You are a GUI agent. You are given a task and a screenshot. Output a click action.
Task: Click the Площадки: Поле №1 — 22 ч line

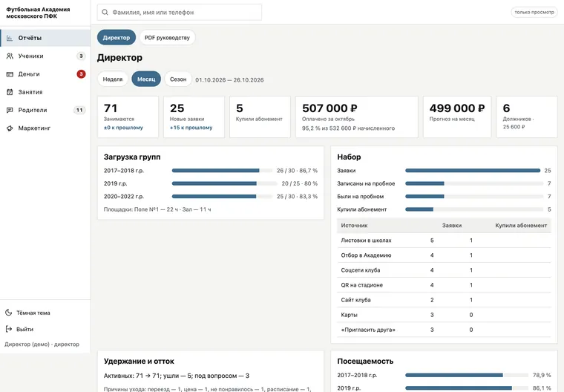pyautogui.click(x=157, y=209)
